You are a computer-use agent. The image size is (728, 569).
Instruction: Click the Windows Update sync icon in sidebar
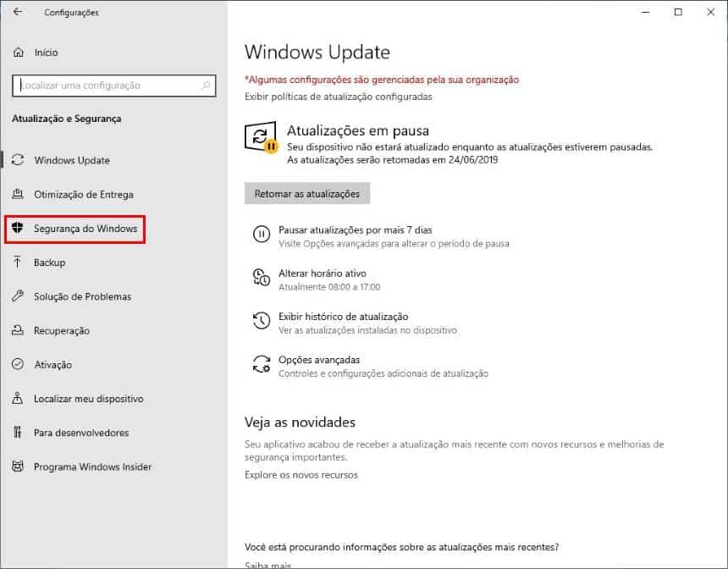pyautogui.click(x=18, y=160)
